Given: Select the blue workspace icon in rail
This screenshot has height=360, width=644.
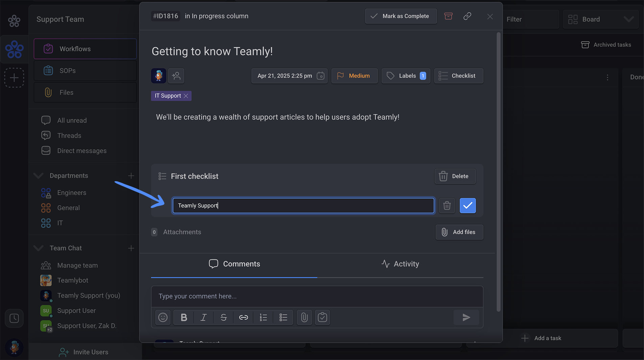Looking at the screenshot, I should click(14, 49).
